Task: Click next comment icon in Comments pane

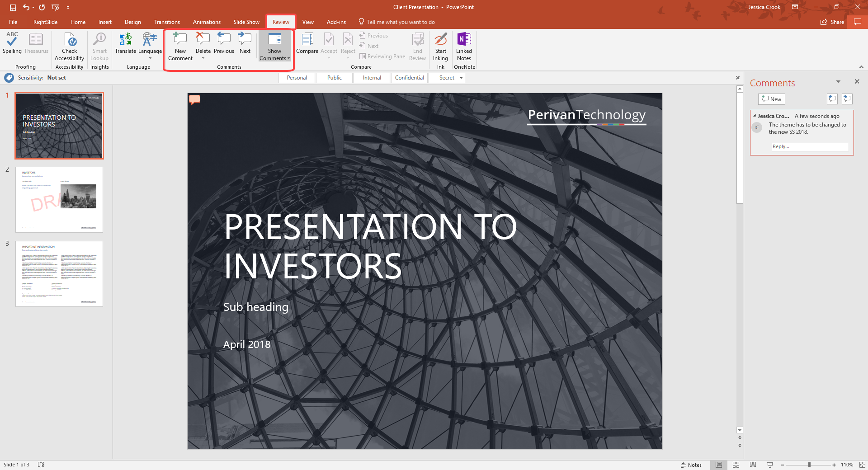Action: point(847,99)
